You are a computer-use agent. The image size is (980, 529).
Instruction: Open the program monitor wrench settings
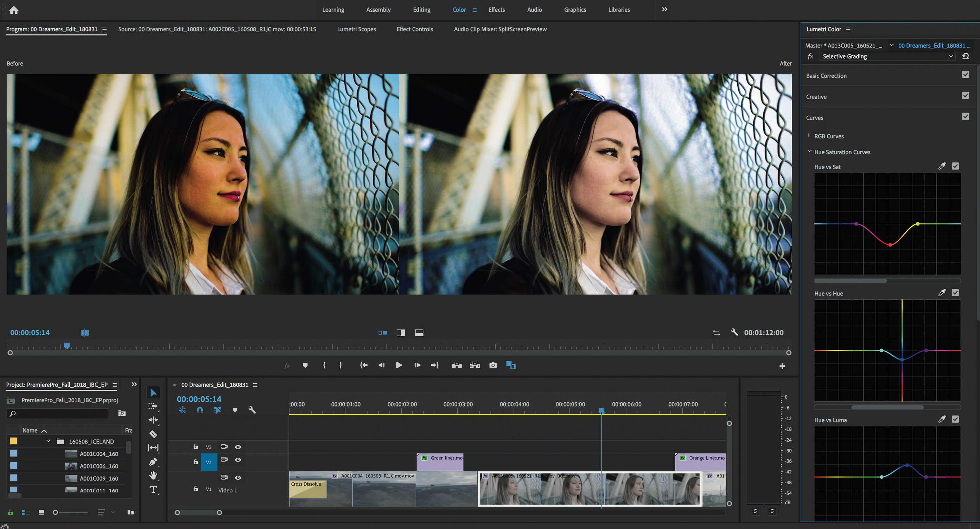734,332
